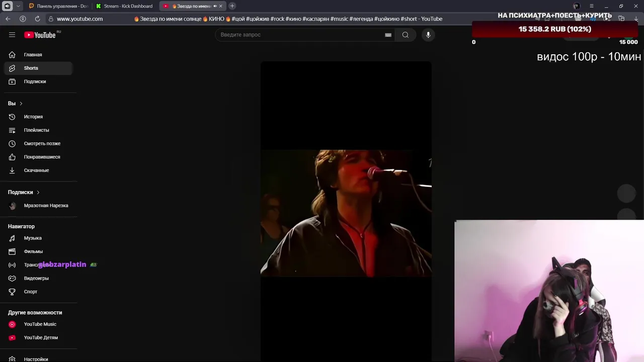
Task: Click the magnifier search button
Action: [406, 35]
